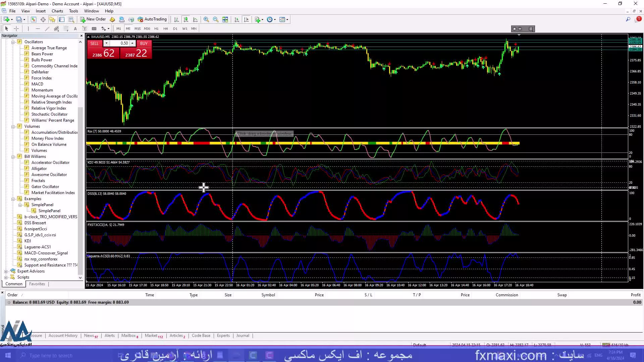This screenshot has height=362, width=644.
Task: Switch to Account History tab
Action: [x=63, y=335]
